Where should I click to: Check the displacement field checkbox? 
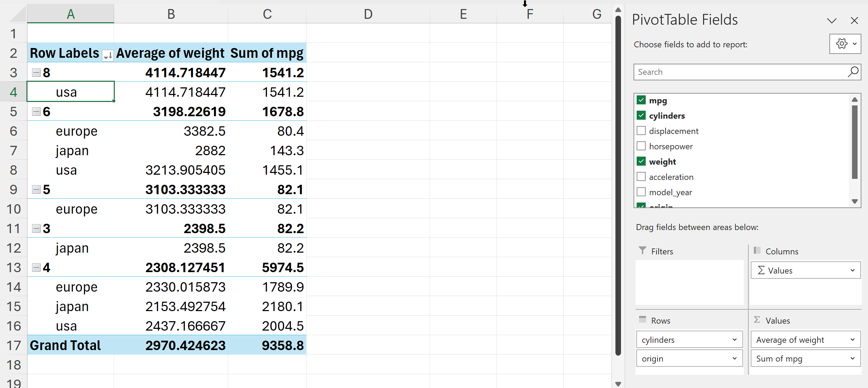pyautogui.click(x=641, y=131)
